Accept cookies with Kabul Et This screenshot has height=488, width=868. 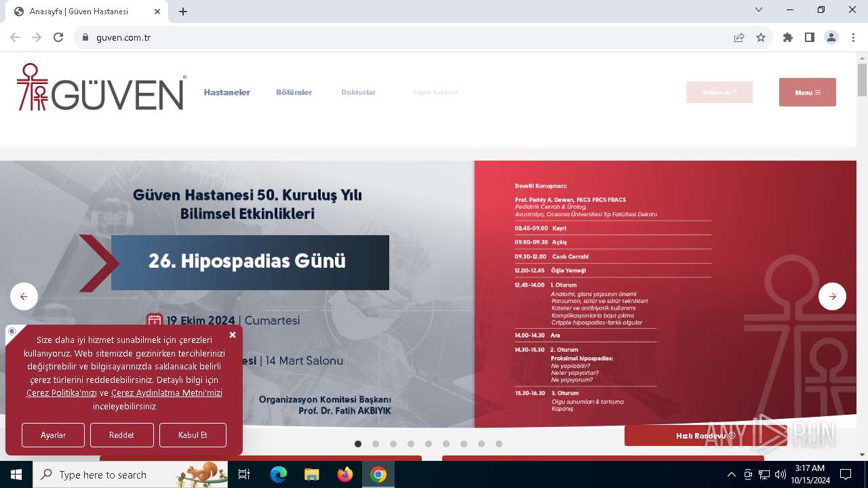(x=193, y=435)
